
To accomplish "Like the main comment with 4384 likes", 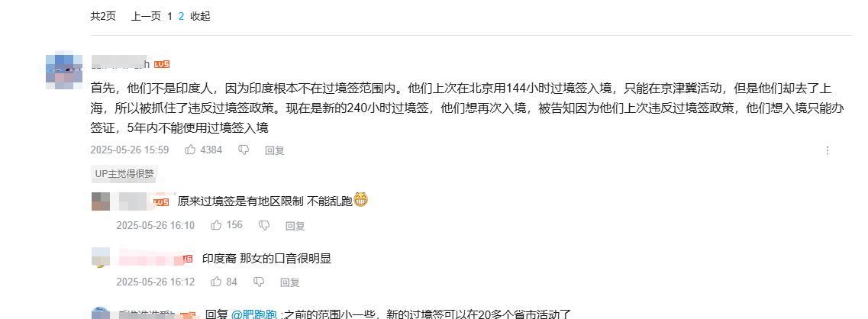I will (190, 150).
